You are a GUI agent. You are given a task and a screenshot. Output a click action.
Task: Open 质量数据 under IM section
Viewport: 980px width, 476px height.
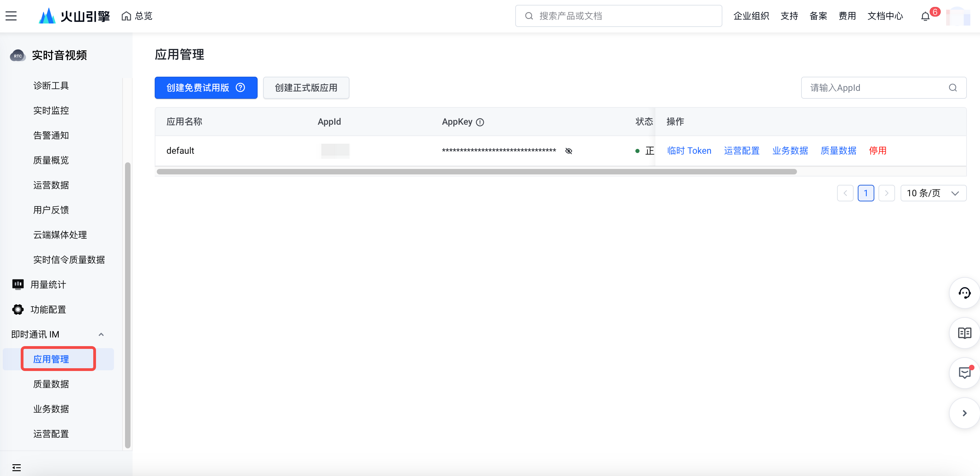(x=51, y=384)
